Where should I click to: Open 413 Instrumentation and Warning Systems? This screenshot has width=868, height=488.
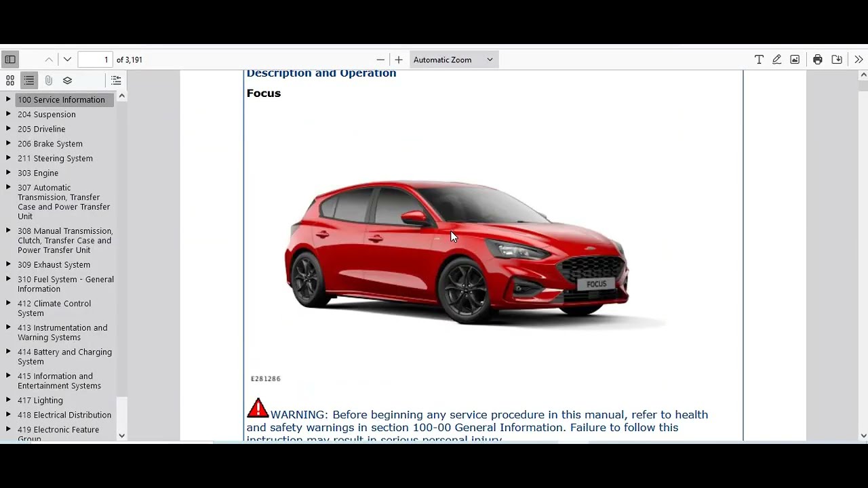pos(62,332)
